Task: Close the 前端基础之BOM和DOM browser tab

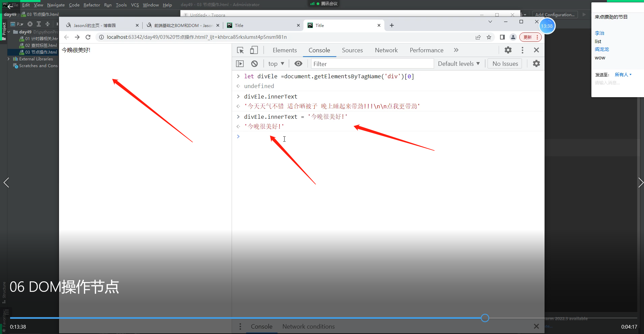Action: (218, 25)
